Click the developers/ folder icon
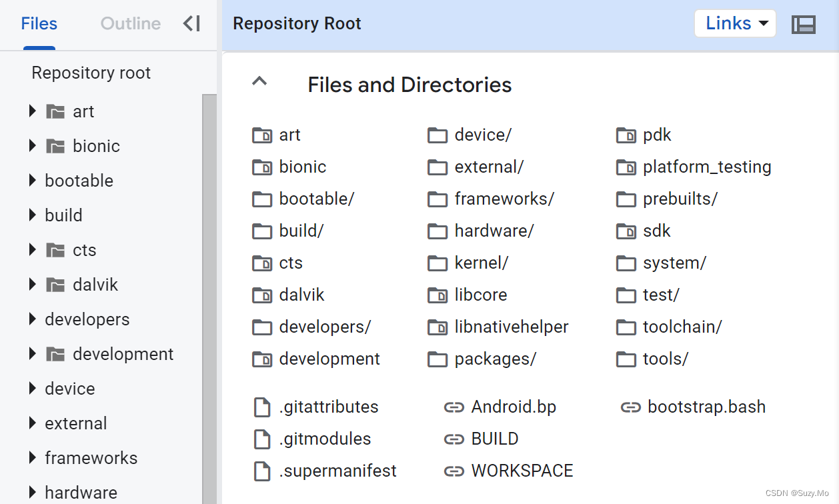The image size is (839, 504). [262, 327]
